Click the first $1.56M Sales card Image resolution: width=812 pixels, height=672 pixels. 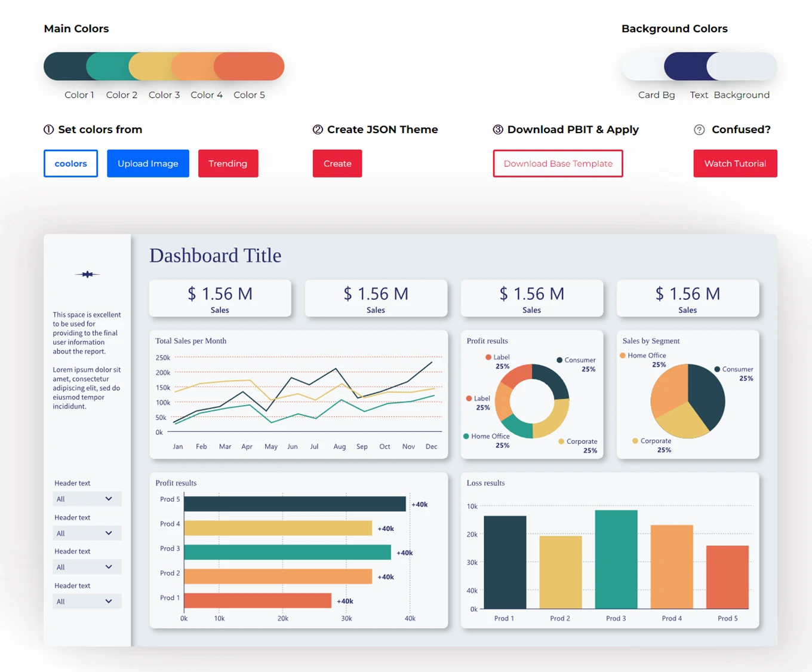tap(220, 298)
